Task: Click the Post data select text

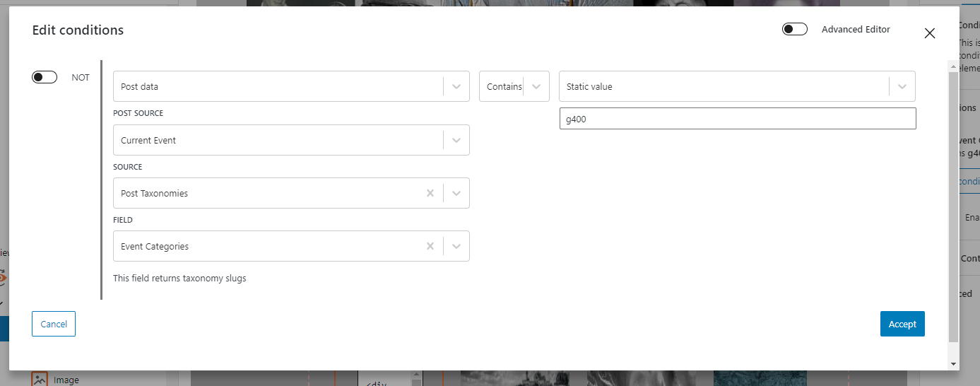Action: [x=140, y=86]
